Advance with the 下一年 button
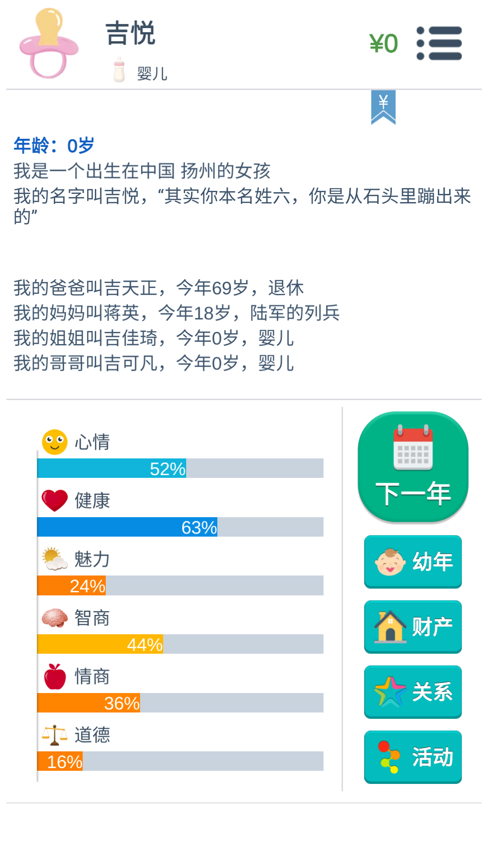Viewport: 488px width, 868px height. click(x=413, y=467)
